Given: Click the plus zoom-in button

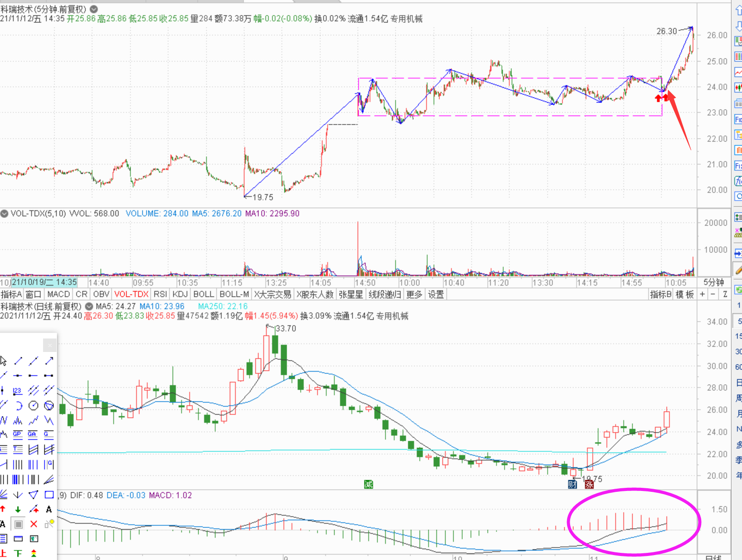Looking at the screenshot, I should coord(702,294).
